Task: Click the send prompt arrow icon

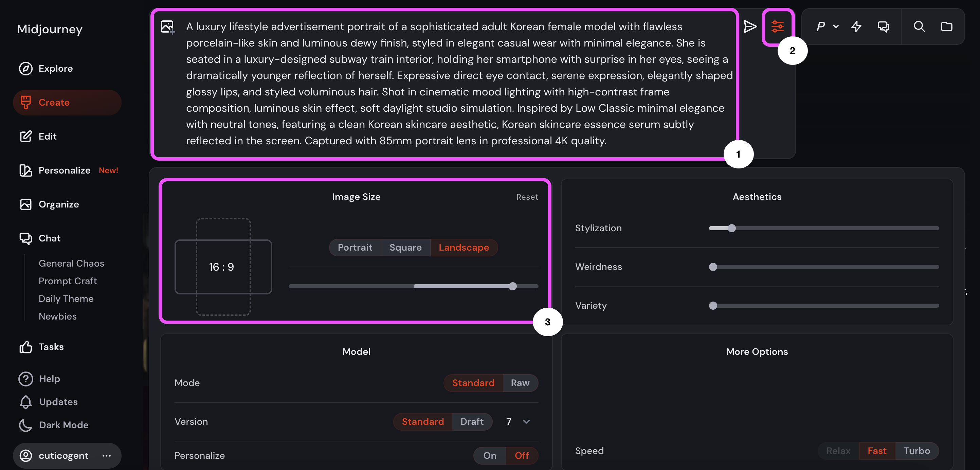Action: (x=749, y=26)
